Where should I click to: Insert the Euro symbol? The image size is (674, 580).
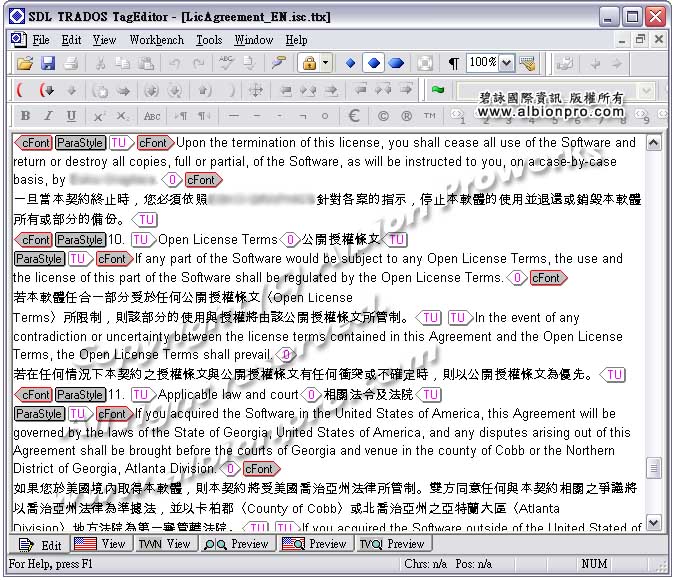[354, 115]
